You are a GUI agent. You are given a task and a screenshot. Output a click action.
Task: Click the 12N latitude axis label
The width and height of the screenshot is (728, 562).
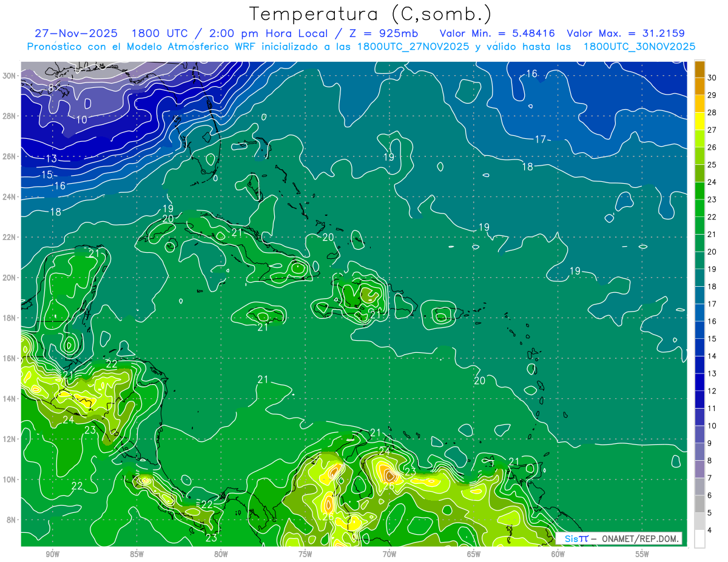pos(10,439)
